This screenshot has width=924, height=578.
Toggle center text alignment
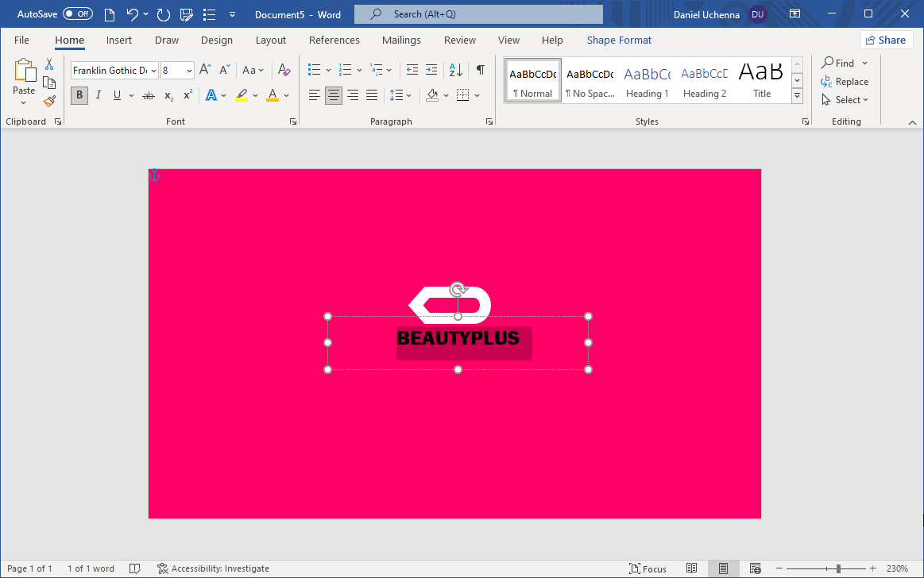pyautogui.click(x=334, y=95)
